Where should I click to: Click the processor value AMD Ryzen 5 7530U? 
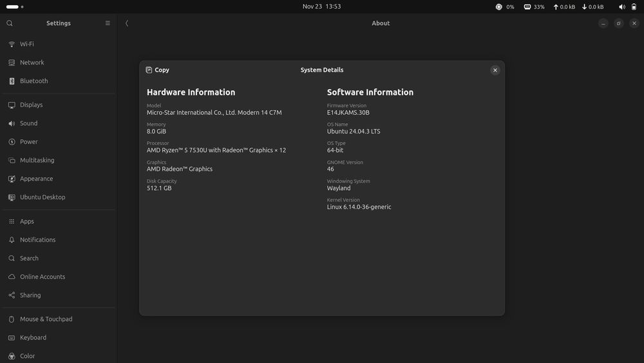(216, 150)
